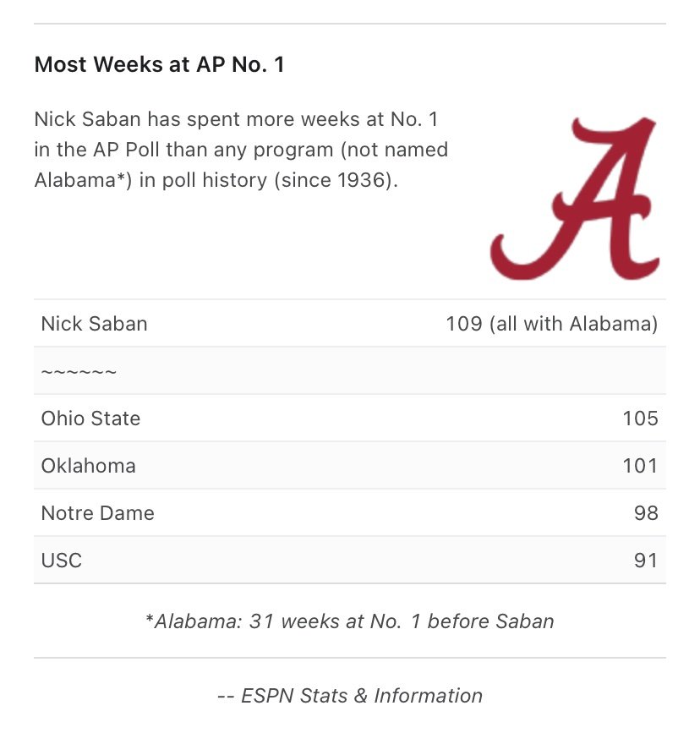
Task: Click Oklahoma's 101 weeks value
Action: (x=641, y=466)
